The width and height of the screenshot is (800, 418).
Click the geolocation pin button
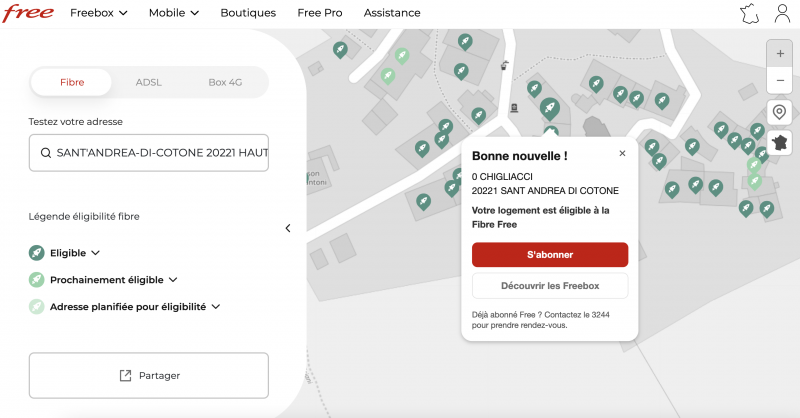coord(780,112)
